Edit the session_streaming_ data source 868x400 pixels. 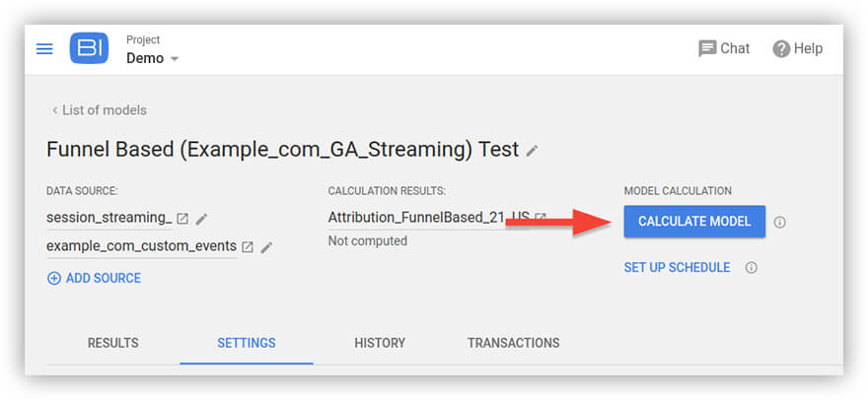[202, 219]
